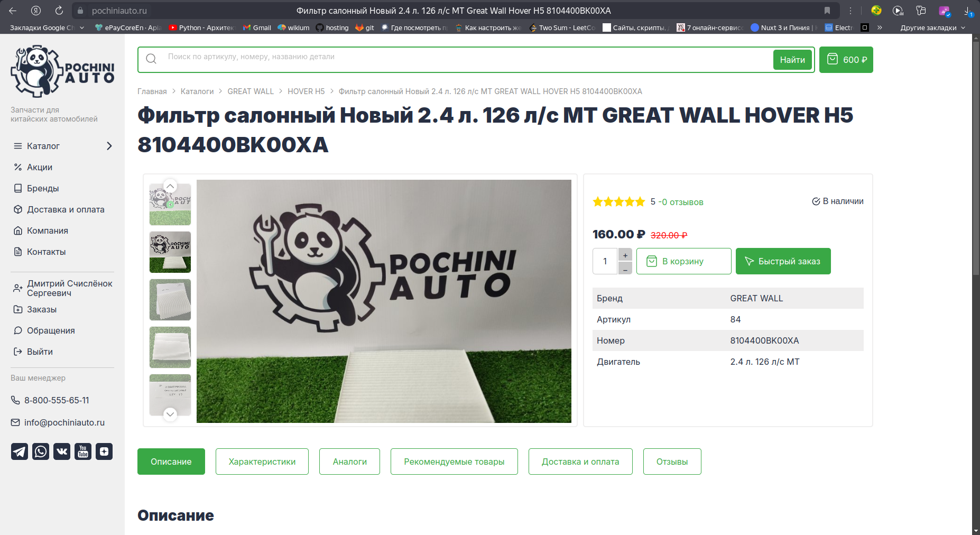Viewport: 980px width, 535px height.
Task: Click the bookmark icon in address bar
Action: 827,11
